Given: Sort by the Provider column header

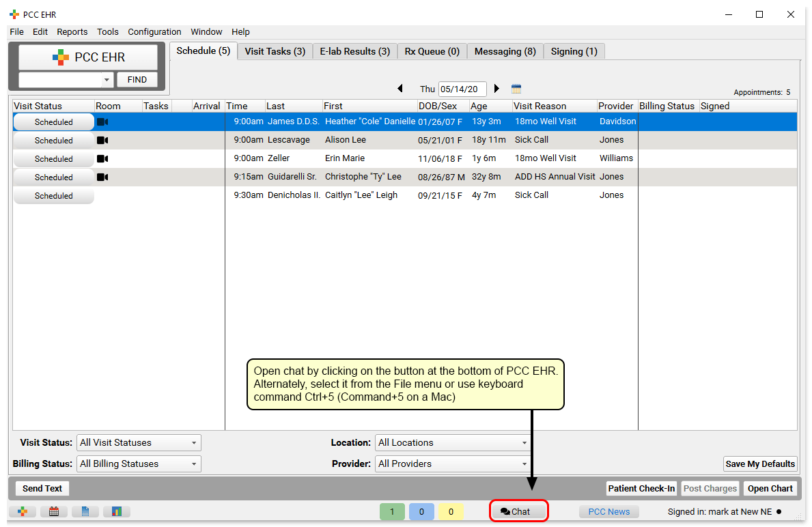Looking at the screenshot, I should pyautogui.click(x=616, y=106).
